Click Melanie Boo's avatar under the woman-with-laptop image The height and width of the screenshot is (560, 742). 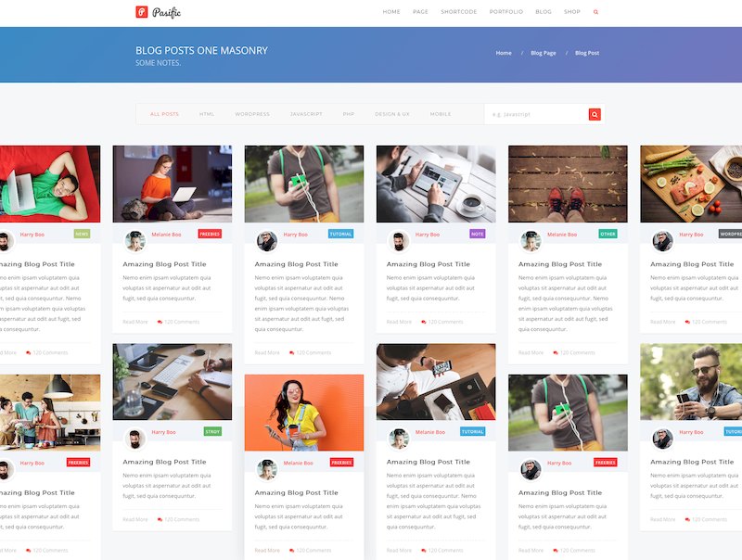(x=134, y=241)
